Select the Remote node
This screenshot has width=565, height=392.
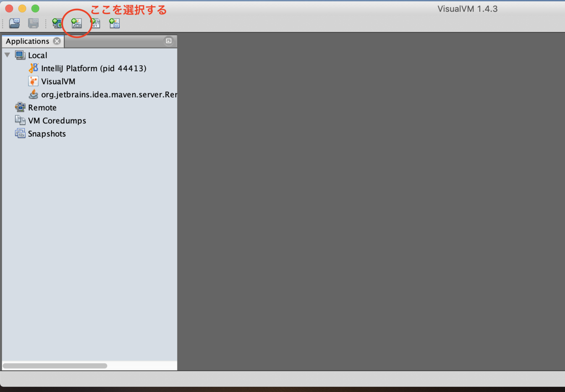point(42,108)
